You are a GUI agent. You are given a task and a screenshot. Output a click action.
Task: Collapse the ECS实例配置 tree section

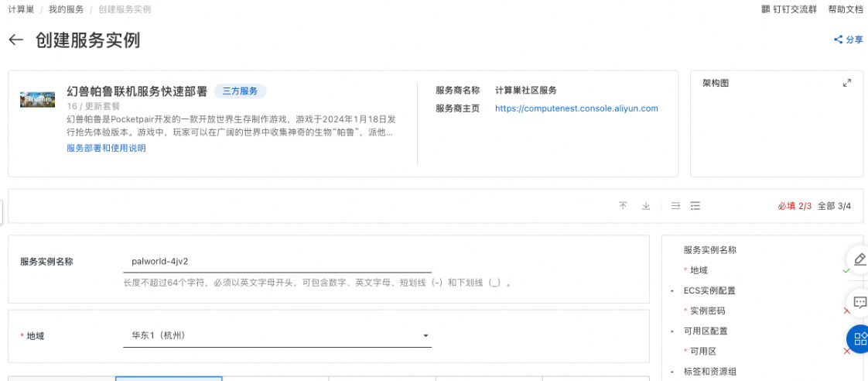(x=672, y=291)
